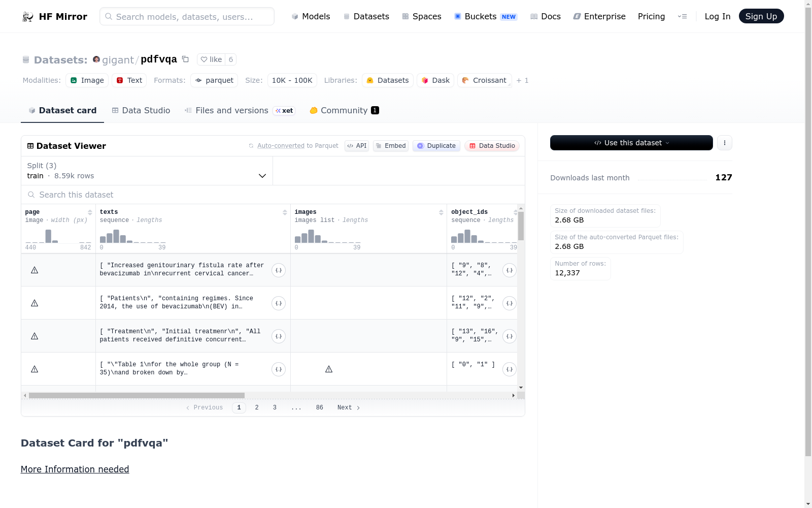Image resolution: width=812 pixels, height=508 pixels.
Task: Open the Pricing page
Action: click(651, 16)
